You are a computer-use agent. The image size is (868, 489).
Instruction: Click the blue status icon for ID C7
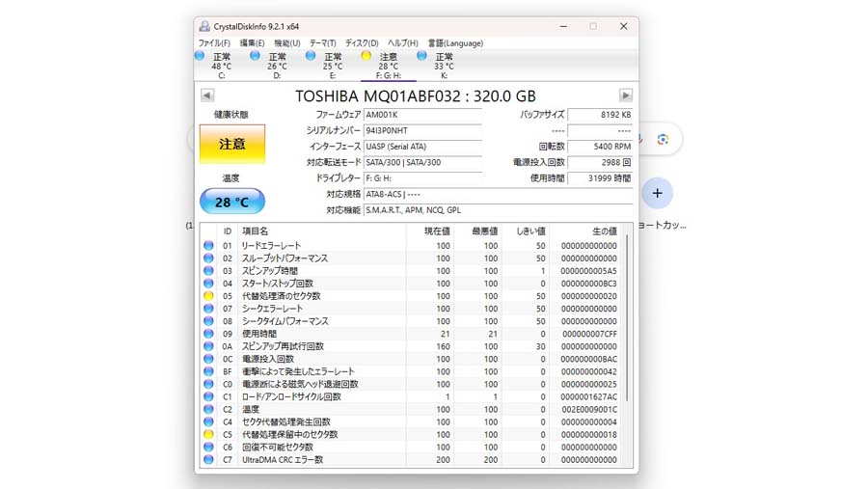click(208, 460)
